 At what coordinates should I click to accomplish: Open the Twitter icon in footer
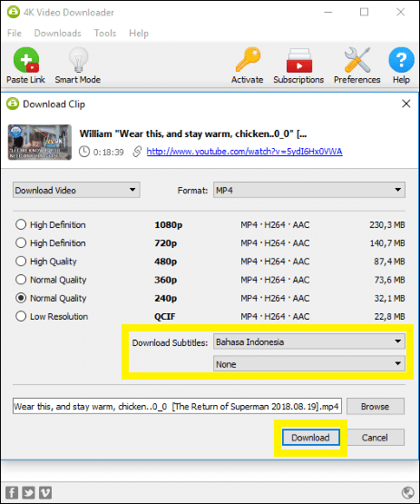point(29,492)
